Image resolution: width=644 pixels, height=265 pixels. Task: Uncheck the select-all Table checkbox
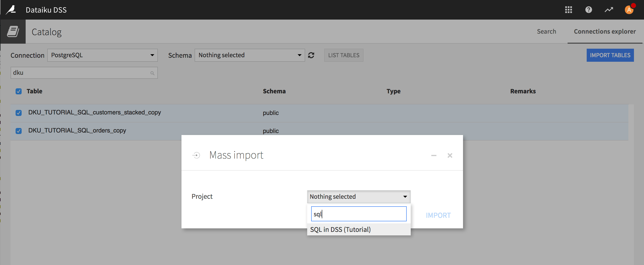pos(19,91)
